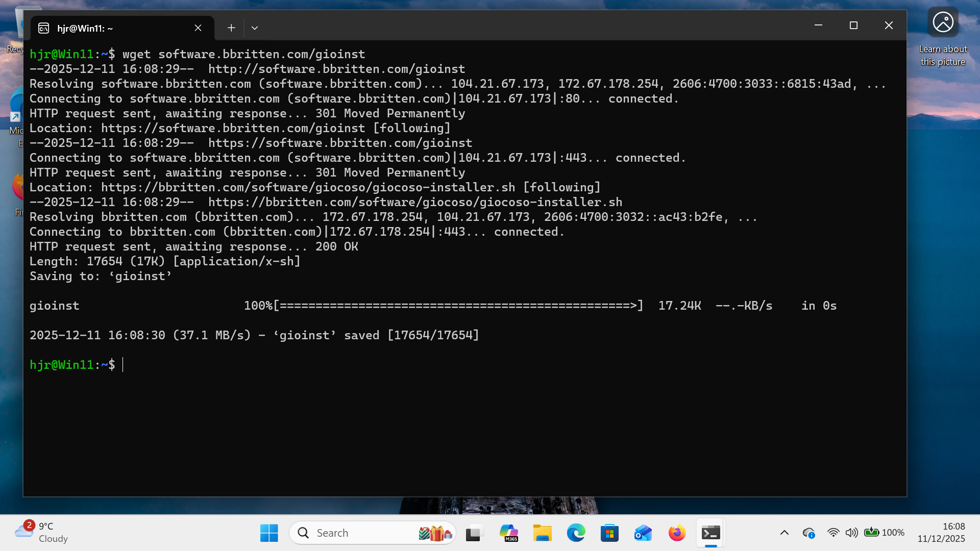Viewport: 980px width, 551px height.
Task: Click the Terminal icon in taskbar
Action: pyautogui.click(x=710, y=533)
